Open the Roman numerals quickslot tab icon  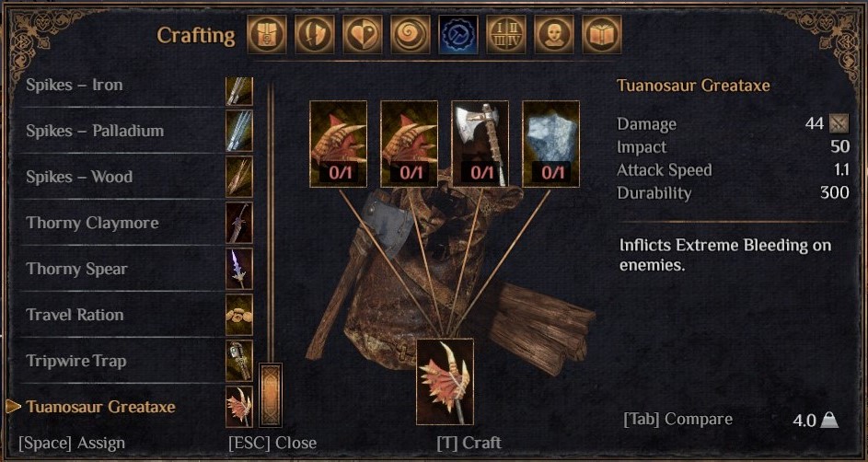(x=506, y=35)
